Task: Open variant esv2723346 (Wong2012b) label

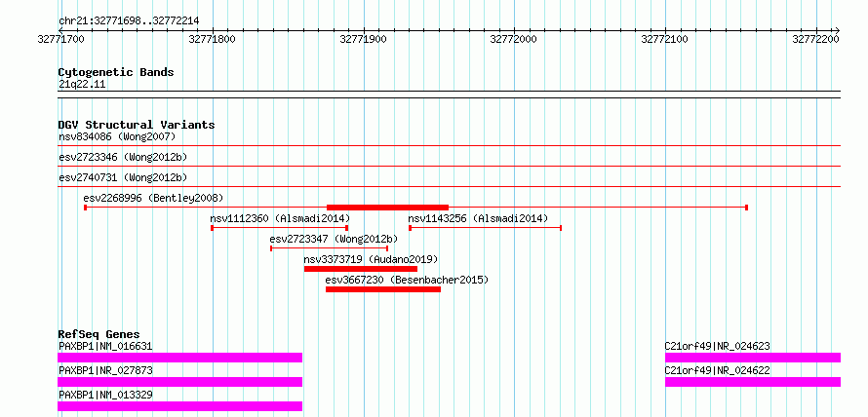Action: [123, 157]
